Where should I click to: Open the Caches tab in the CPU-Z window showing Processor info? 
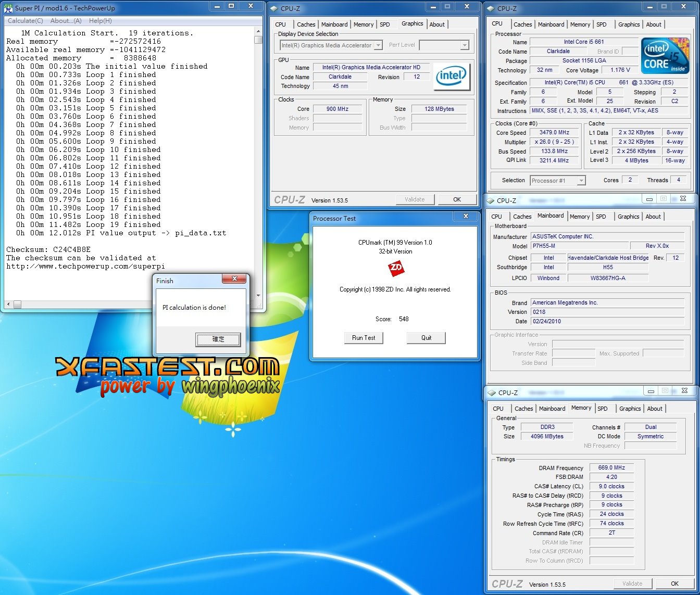[x=523, y=24]
